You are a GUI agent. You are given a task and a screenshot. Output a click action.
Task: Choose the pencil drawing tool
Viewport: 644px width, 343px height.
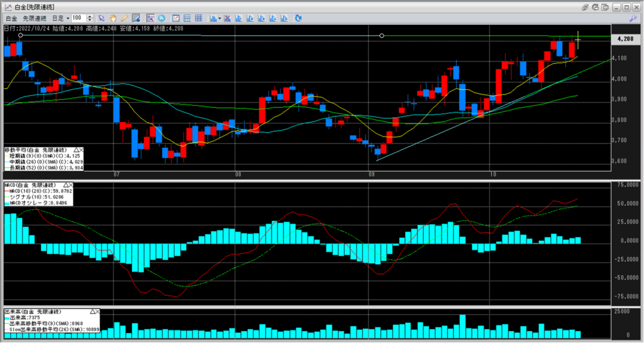coord(125,18)
